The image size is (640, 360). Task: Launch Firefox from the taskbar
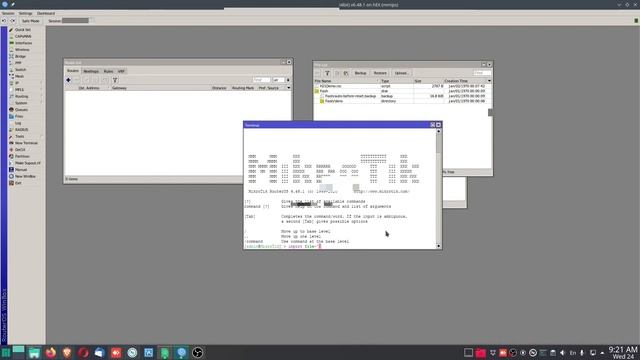click(x=51, y=352)
